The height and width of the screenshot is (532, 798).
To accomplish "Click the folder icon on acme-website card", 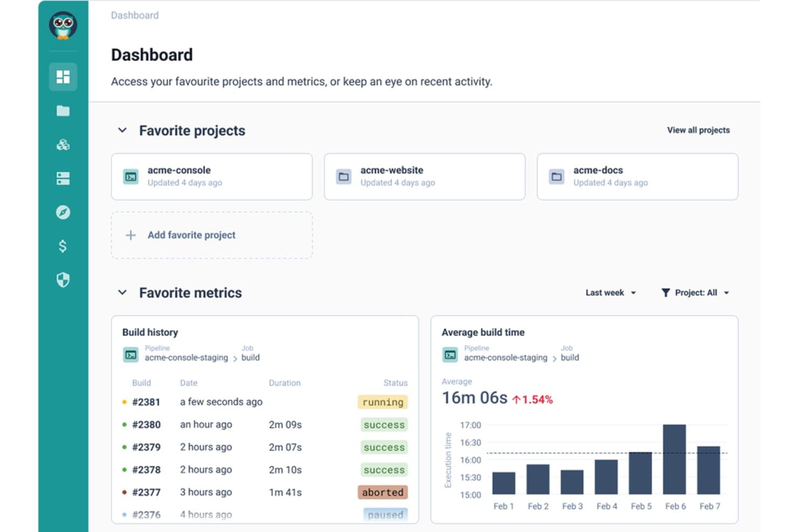I will (343, 176).
